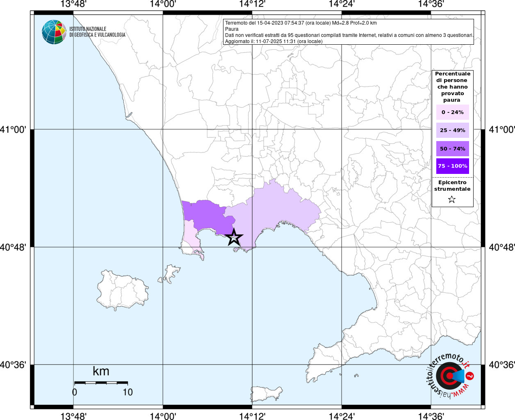The width and height of the screenshot is (515, 420).
Task: Click the bottom 14°36' longitude label
Action: coord(431,416)
